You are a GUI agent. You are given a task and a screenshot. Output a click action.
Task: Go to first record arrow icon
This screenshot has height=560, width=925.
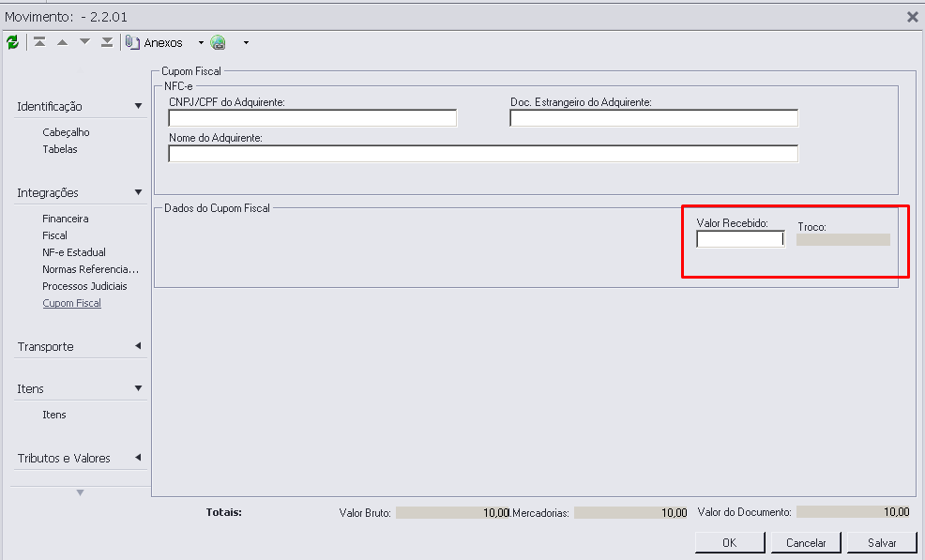(x=39, y=42)
